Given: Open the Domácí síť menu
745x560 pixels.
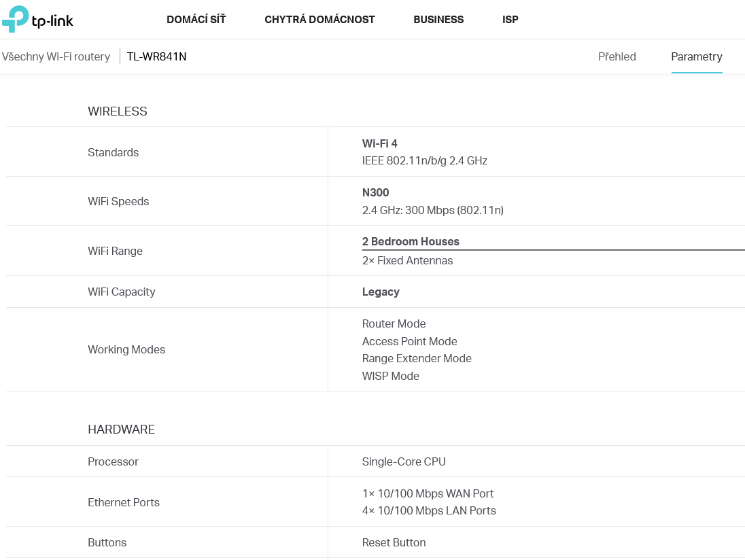Looking at the screenshot, I should [x=196, y=20].
